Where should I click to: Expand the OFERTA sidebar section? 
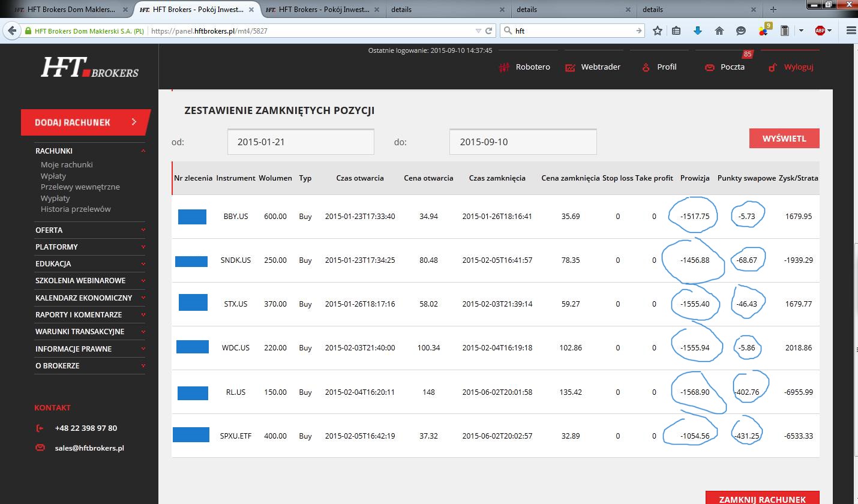[x=90, y=230]
